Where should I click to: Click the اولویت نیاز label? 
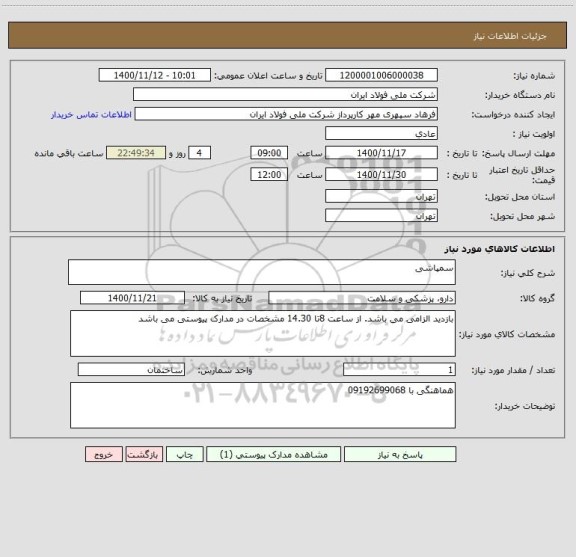click(534, 134)
